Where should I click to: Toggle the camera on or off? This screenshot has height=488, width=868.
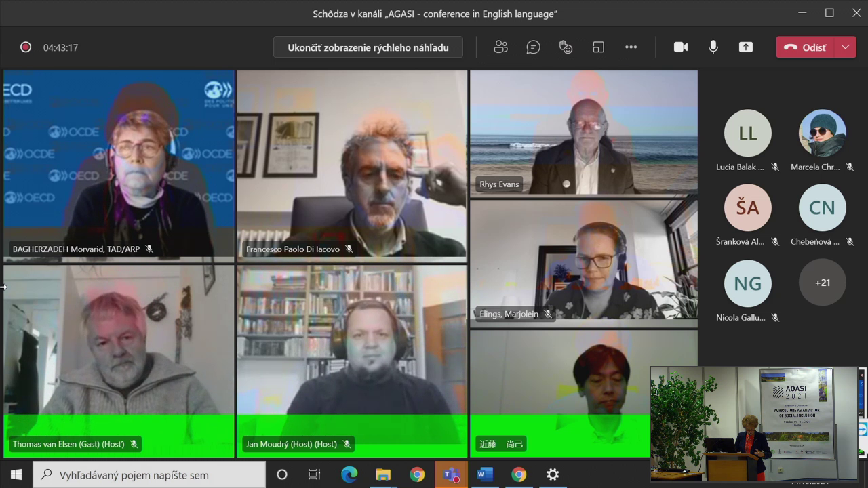click(681, 47)
